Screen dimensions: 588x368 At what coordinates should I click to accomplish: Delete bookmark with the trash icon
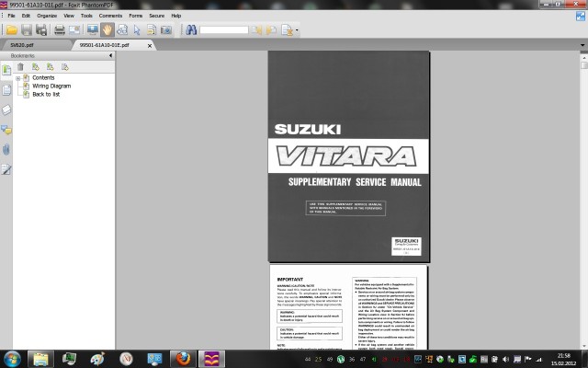(20, 67)
